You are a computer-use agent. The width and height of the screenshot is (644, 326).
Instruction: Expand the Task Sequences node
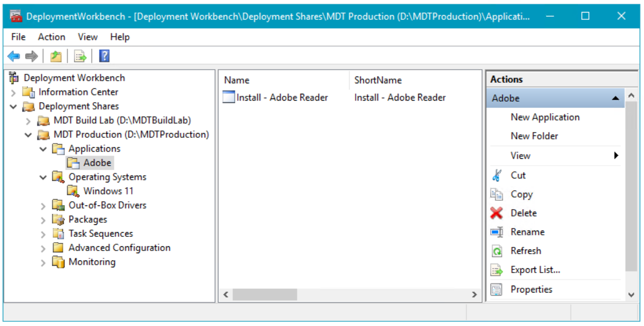tap(43, 234)
